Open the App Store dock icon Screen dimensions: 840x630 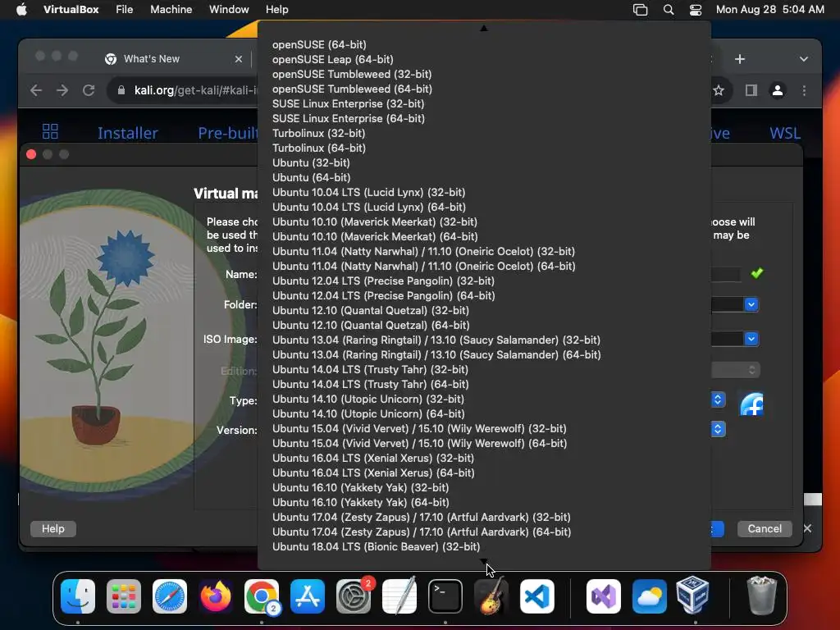coord(308,596)
